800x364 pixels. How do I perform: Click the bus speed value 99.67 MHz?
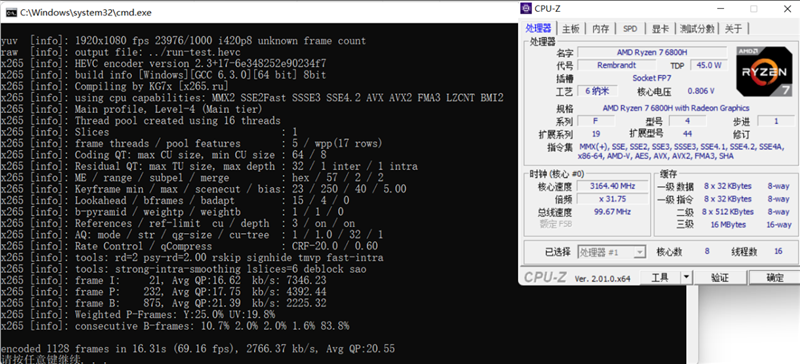612,211
